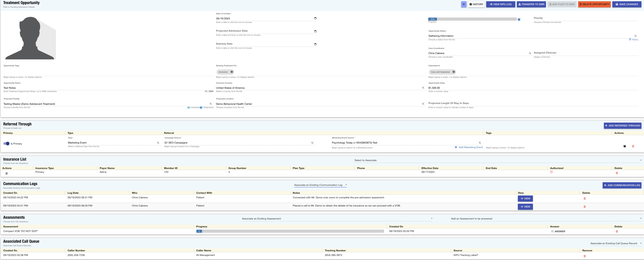
Task: Toggle the Is Primary switch in Referred Through
Action: coord(6,144)
